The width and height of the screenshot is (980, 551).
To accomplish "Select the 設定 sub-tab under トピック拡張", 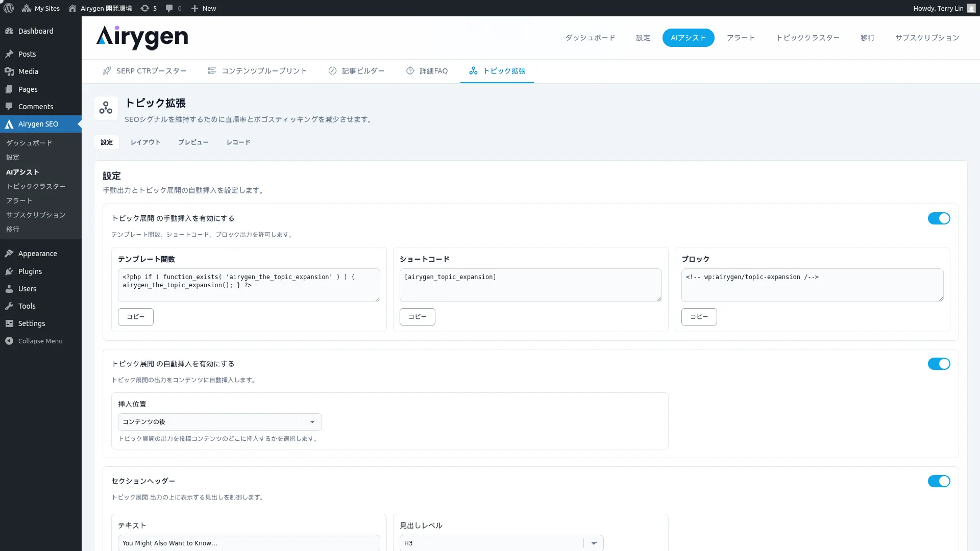I will click(x=107, y=142).
